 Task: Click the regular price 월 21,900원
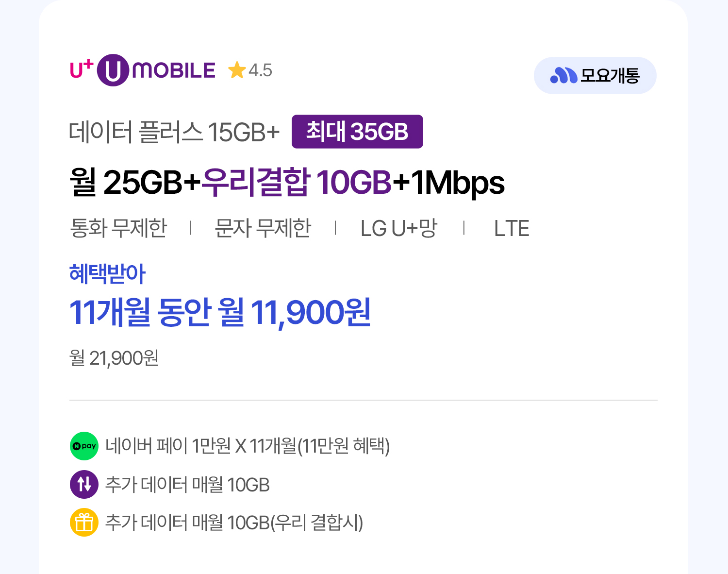pos(114,358)
